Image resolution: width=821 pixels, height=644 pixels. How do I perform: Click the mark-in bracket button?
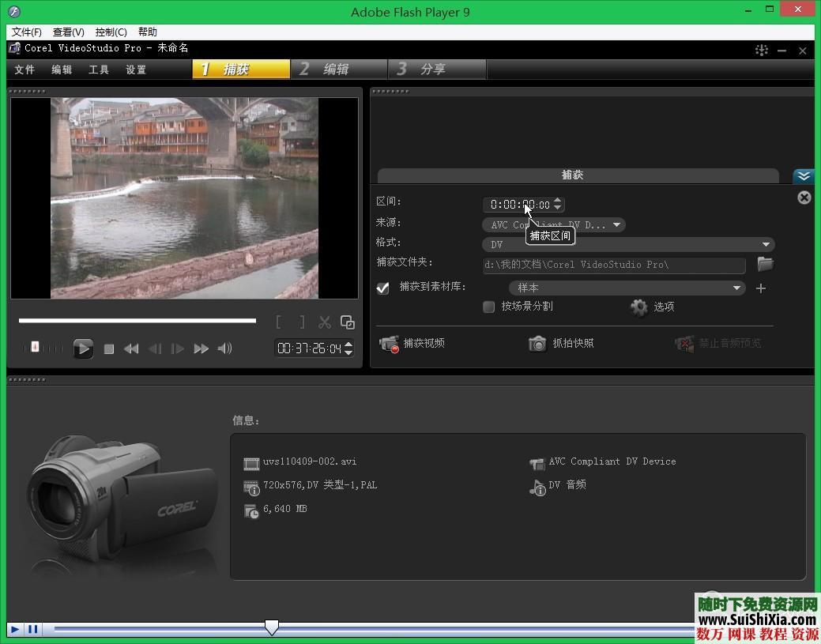pyautogui.click(x=278, y=322)
